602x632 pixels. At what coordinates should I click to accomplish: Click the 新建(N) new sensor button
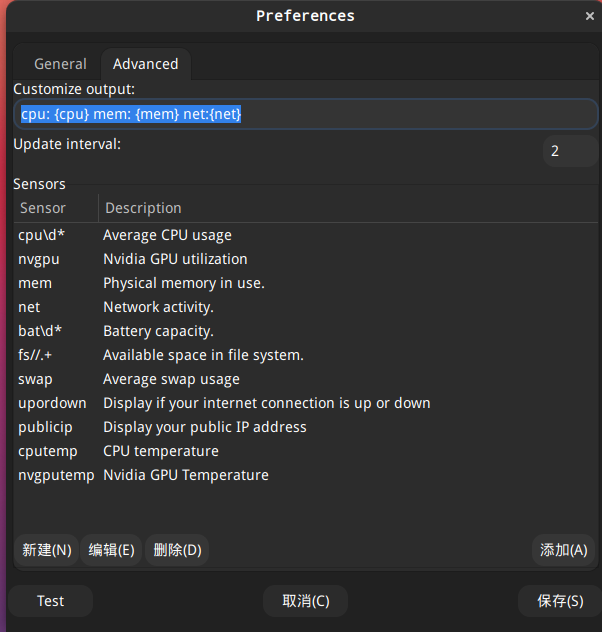(x=47, y=550)
